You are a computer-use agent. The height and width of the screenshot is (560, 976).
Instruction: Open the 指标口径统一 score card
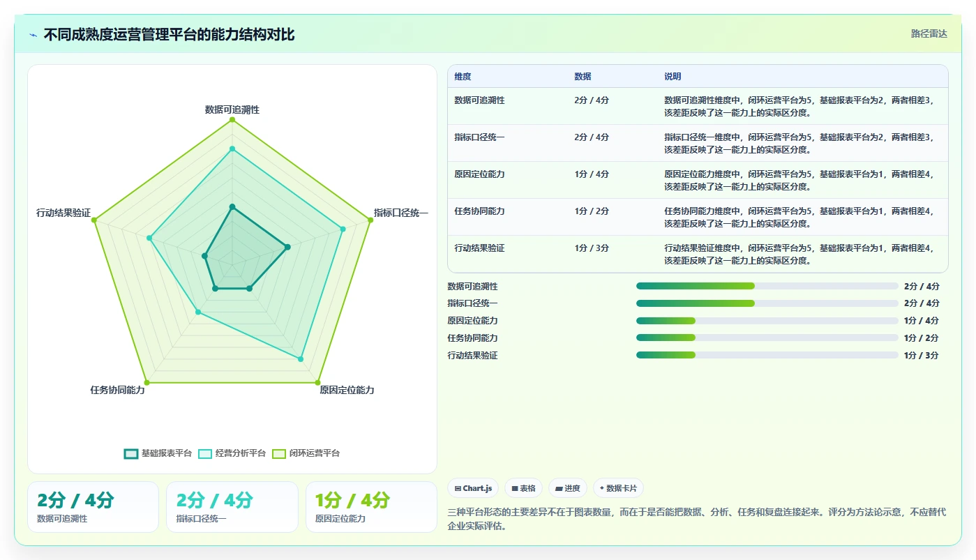point(232,507)
